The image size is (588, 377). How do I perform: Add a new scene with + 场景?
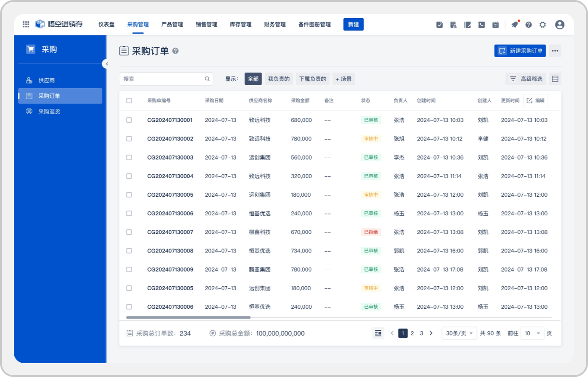(x=344, y=79)
